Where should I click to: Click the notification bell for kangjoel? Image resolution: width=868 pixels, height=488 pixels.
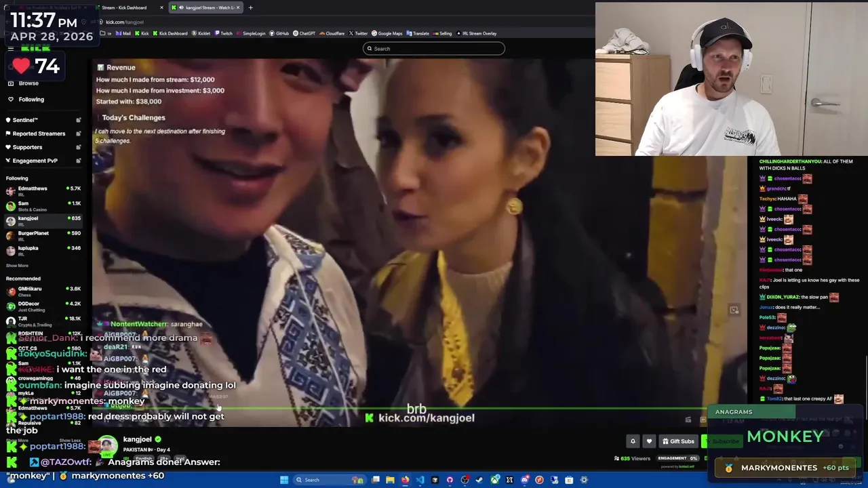(x=633, y=441)
